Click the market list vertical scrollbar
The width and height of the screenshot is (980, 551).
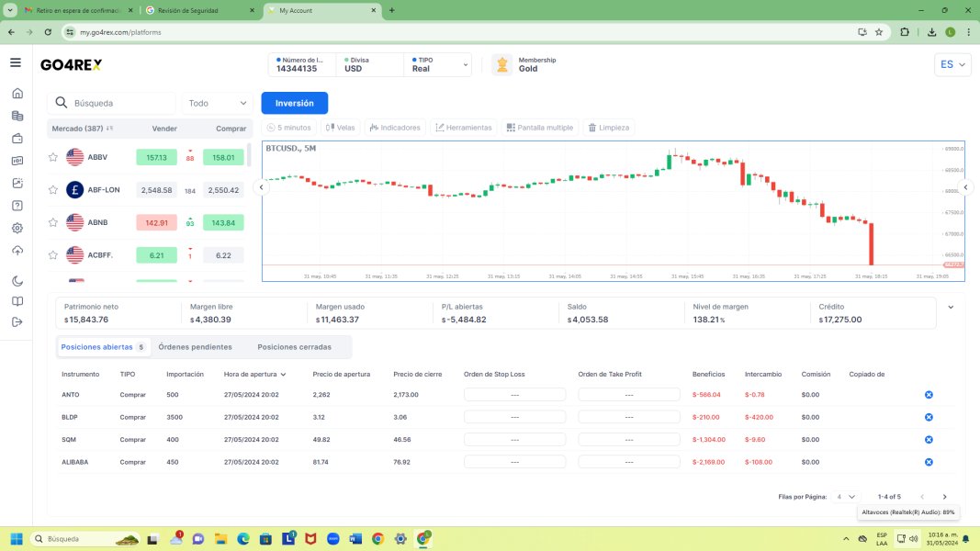point(249,156)
